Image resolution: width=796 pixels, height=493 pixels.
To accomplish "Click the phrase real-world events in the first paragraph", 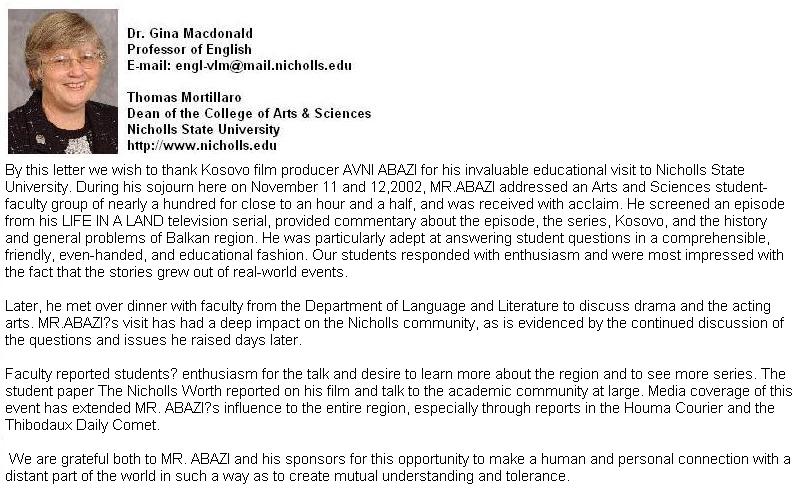I will coord(288,273).
